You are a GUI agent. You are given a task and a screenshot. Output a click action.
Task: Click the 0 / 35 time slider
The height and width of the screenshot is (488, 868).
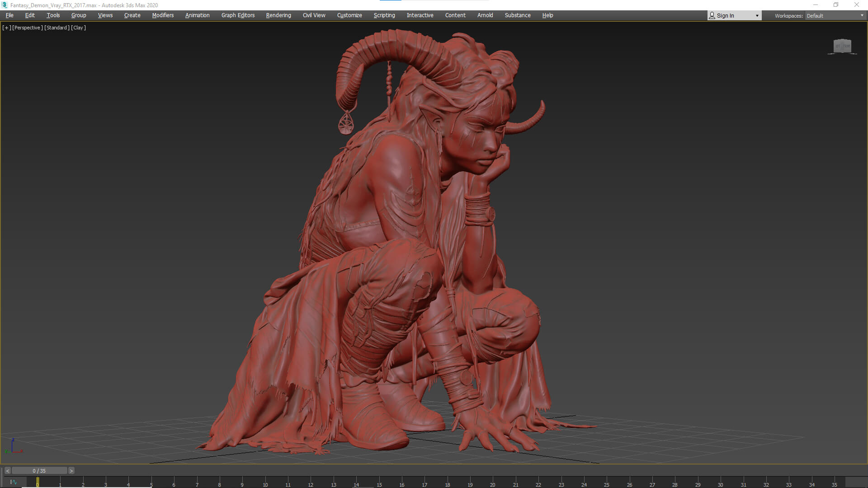tap(39, 471)
